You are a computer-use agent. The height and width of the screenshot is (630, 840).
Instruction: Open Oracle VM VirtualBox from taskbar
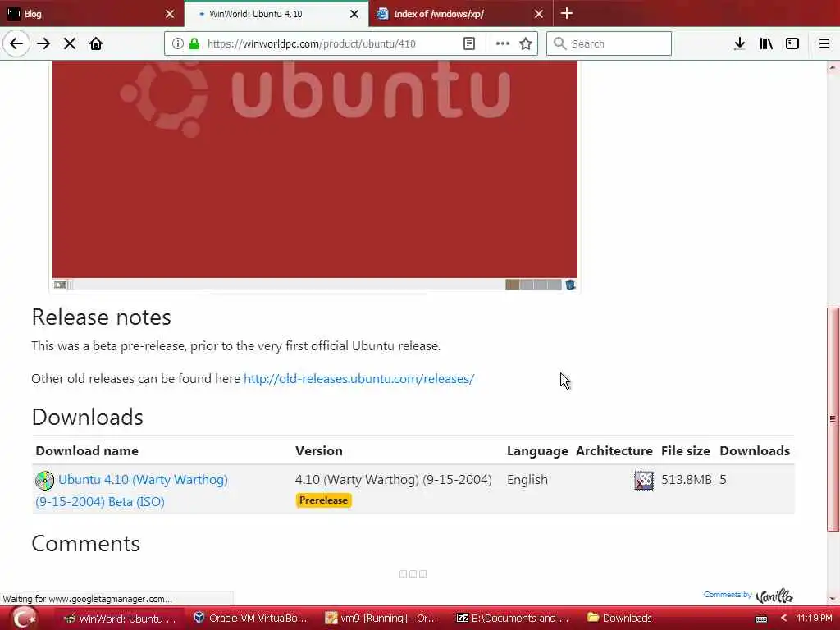coord(251,619)
